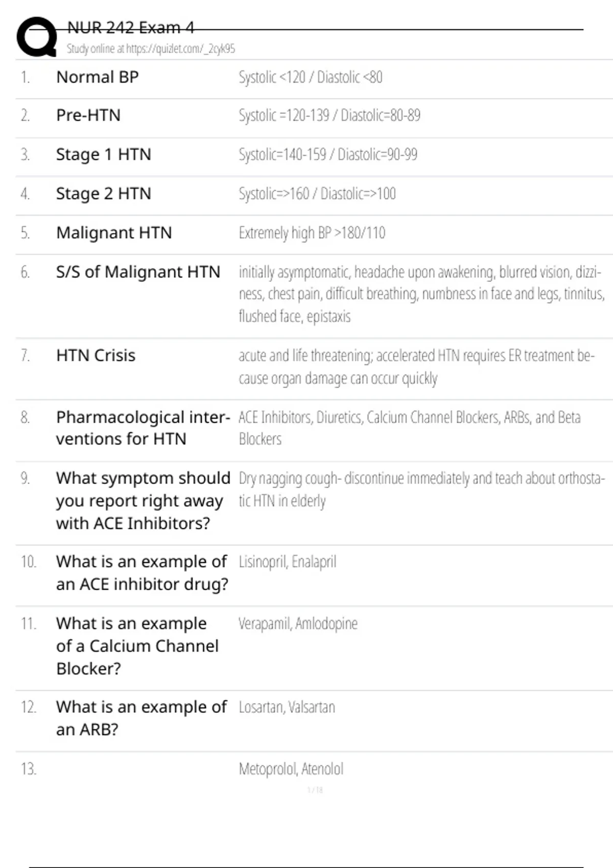Click the NUR 242 Exam 4 title

(131, 28)
